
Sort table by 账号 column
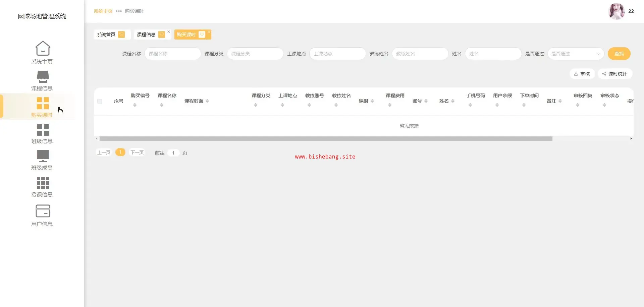pos(426,101)
